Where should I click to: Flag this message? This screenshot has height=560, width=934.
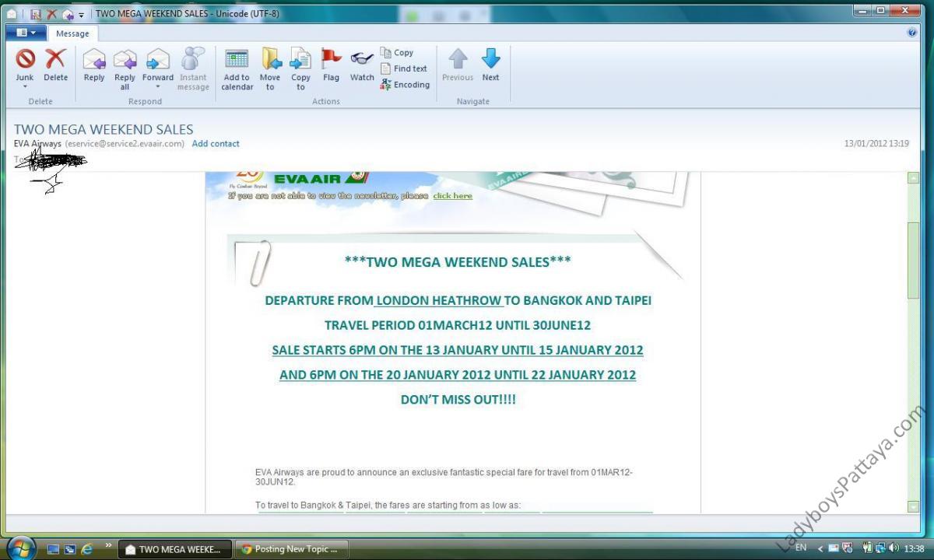coord(331,65)
